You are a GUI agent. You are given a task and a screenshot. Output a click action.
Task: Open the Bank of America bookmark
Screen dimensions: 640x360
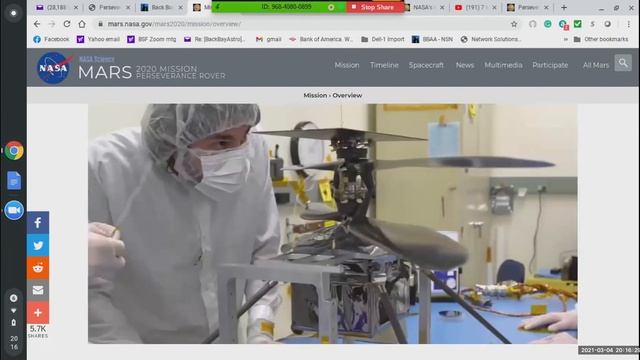(x=321, y=39)
